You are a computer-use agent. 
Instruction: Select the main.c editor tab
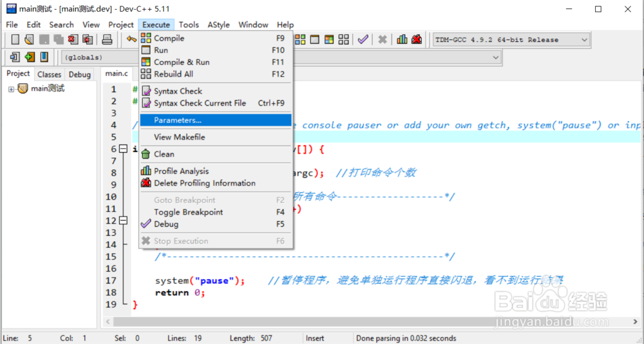pyautogui.click(x=117, y=73)
